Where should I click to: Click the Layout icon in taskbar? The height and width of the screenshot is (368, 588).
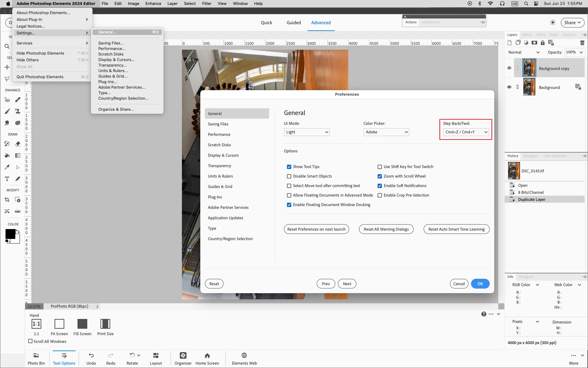[156, 358]
